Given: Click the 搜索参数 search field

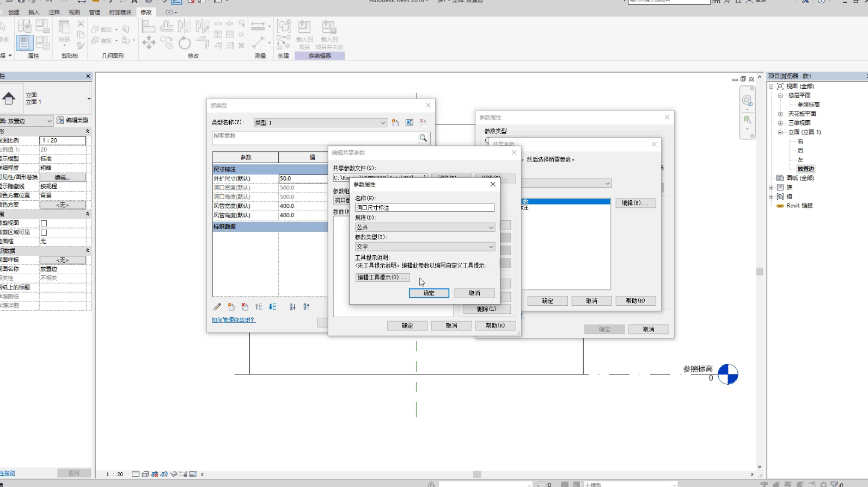Looking at the screenshot, I should pos(315,138).
